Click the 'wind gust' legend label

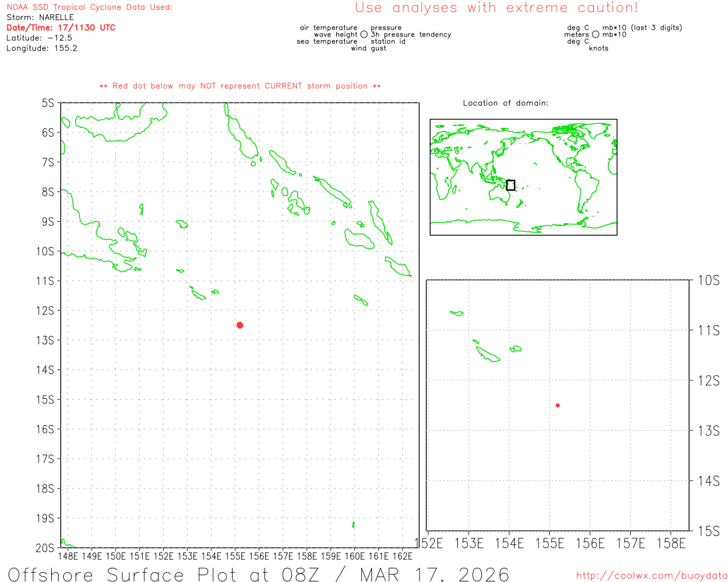(x=369, y=48)
